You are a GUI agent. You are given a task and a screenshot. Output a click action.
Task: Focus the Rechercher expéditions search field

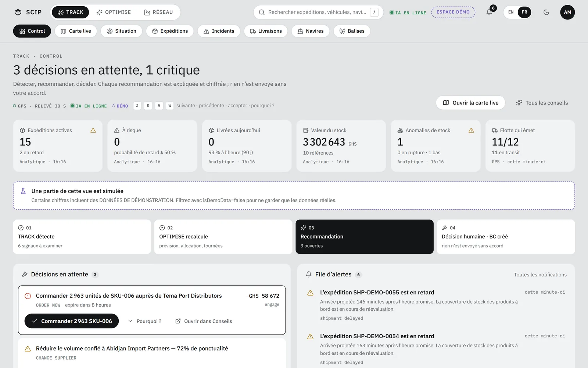[318, 12]
